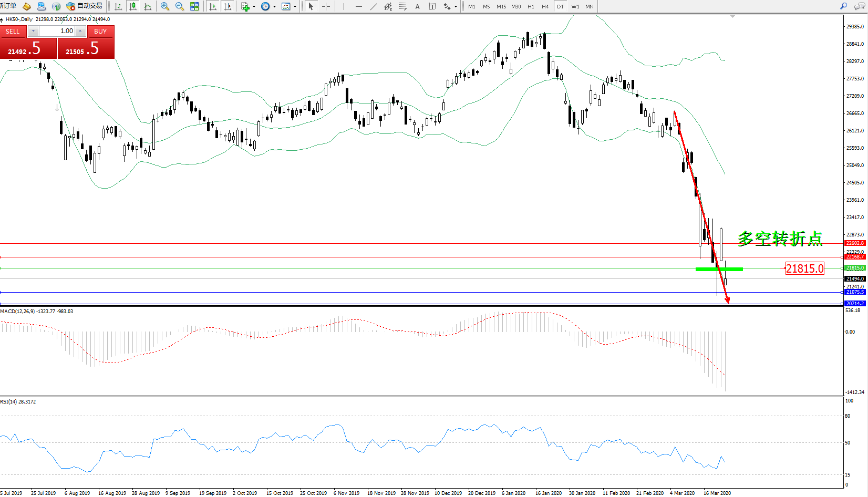
Task: Select the Fibonacci retracement tool
Action: (402, 6)
